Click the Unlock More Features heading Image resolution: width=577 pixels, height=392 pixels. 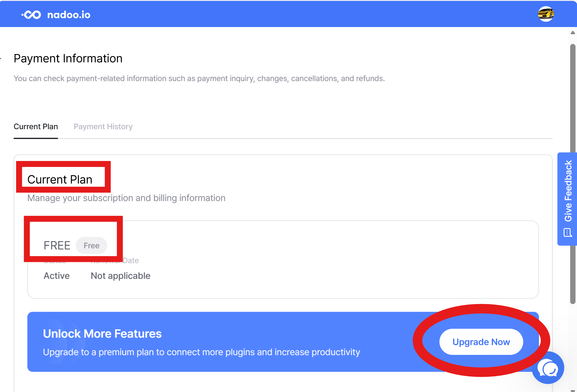click(102, 334)
